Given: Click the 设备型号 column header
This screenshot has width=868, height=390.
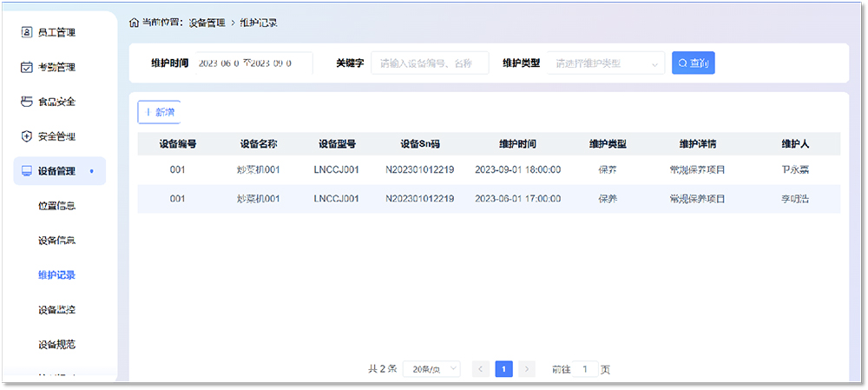Looking at the screenshot, I should click(x=337, y=144).
